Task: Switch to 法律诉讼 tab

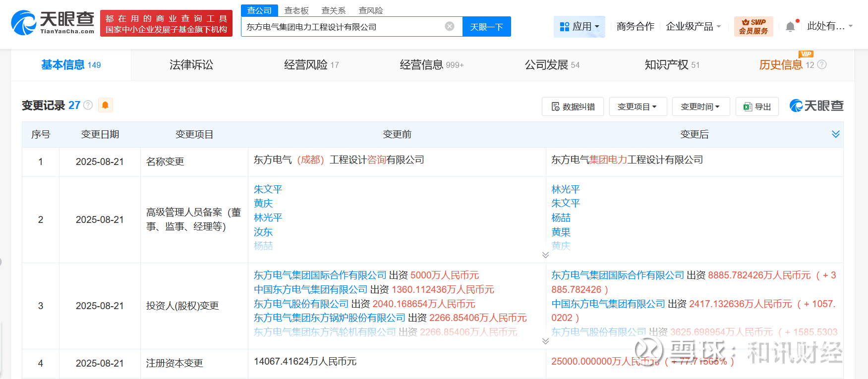Action: click(191, 65)
